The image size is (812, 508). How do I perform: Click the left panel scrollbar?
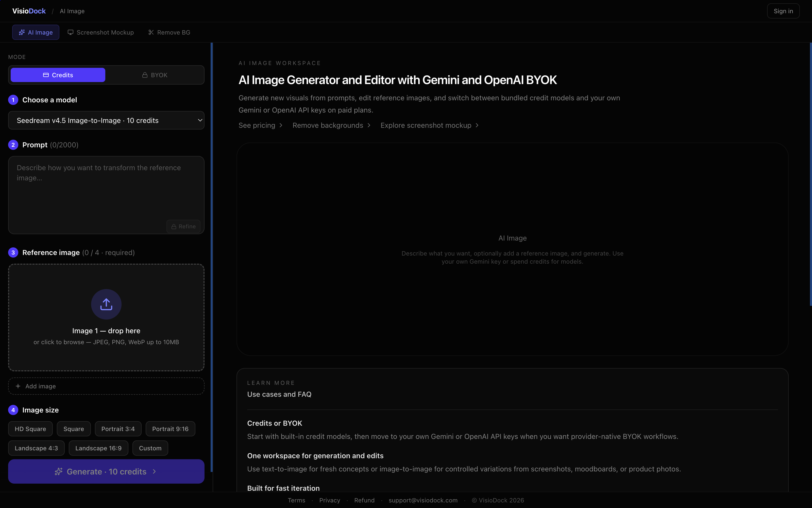point(212,257)
